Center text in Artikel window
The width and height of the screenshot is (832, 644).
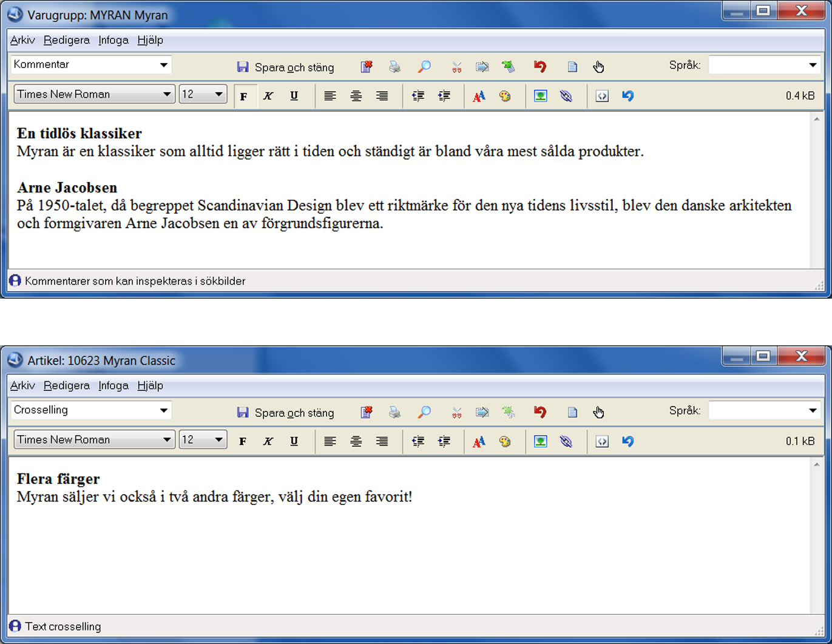356,441
